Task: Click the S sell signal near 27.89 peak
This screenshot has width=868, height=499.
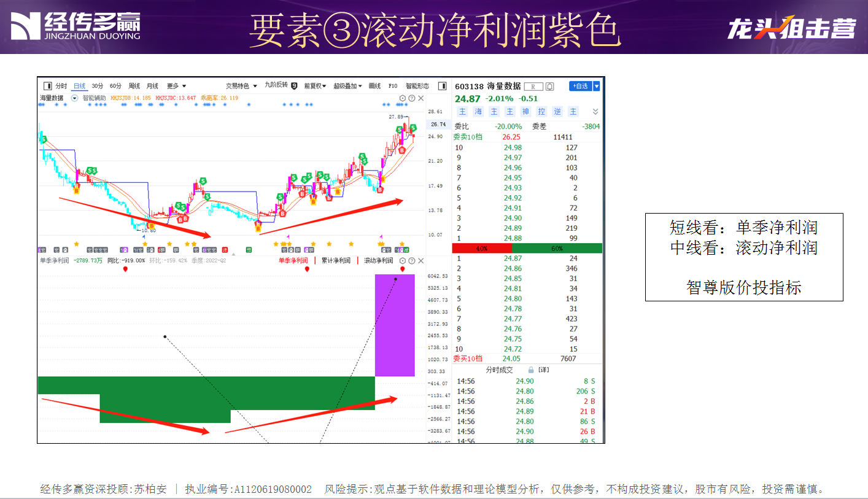Action: coord(413,128)
